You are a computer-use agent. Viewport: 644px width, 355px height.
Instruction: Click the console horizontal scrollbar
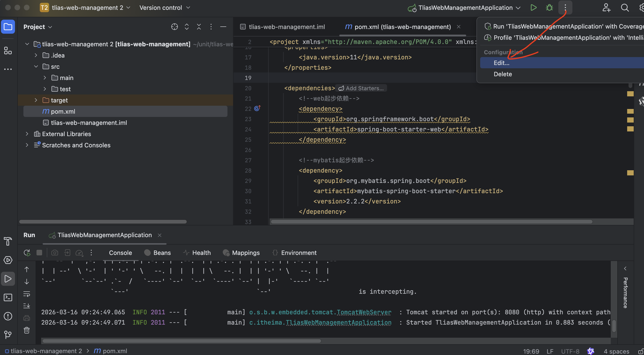click(182, 341)
